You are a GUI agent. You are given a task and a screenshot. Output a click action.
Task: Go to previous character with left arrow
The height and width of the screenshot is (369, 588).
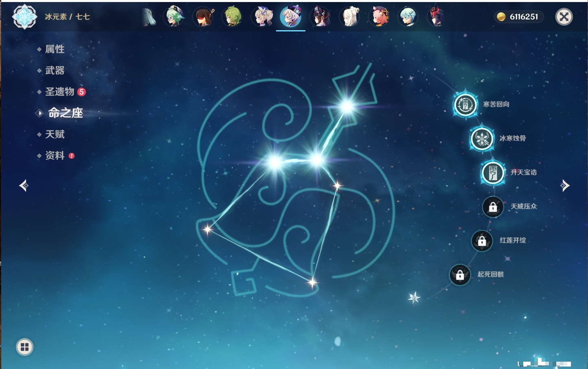point(24,186)
